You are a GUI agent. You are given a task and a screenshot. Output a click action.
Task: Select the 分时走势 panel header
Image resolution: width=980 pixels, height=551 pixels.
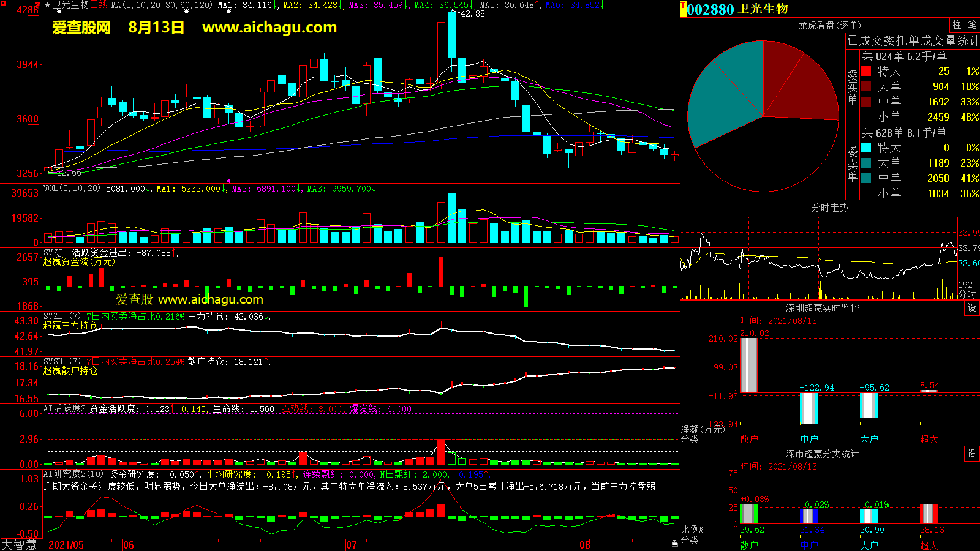click(x=829, y=208)
